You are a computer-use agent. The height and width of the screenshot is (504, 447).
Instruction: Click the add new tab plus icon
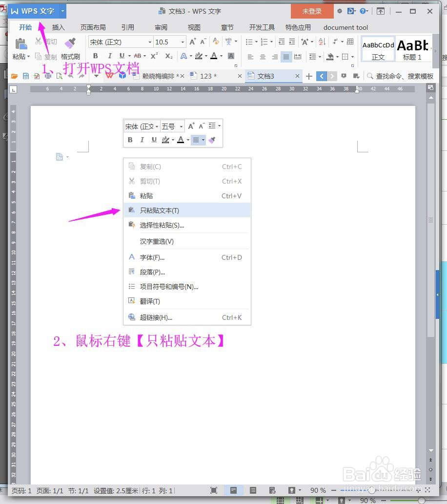(309, 76)
